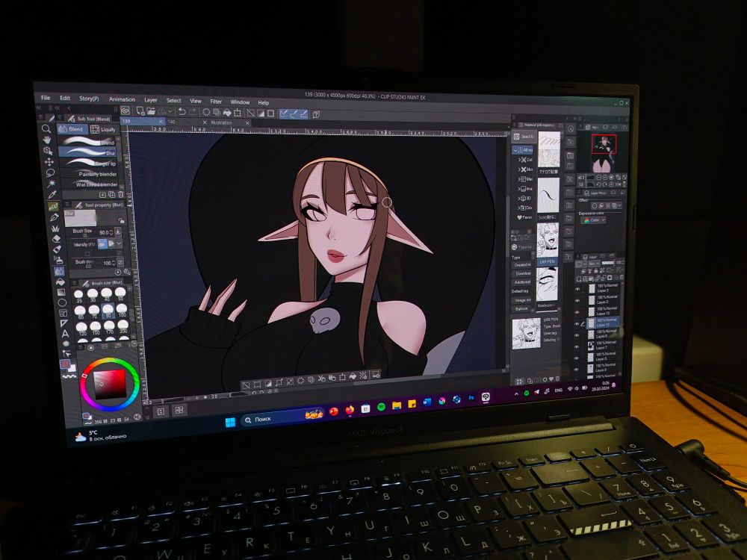747x560 pixels.
Task: Switch to the 140 canvas tab
Action: coord(186,122)
